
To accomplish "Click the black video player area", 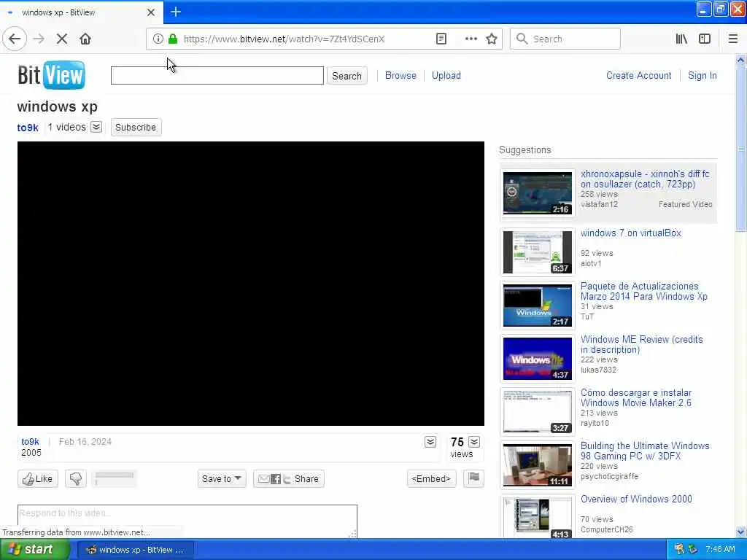I will [x=251, y=284].
